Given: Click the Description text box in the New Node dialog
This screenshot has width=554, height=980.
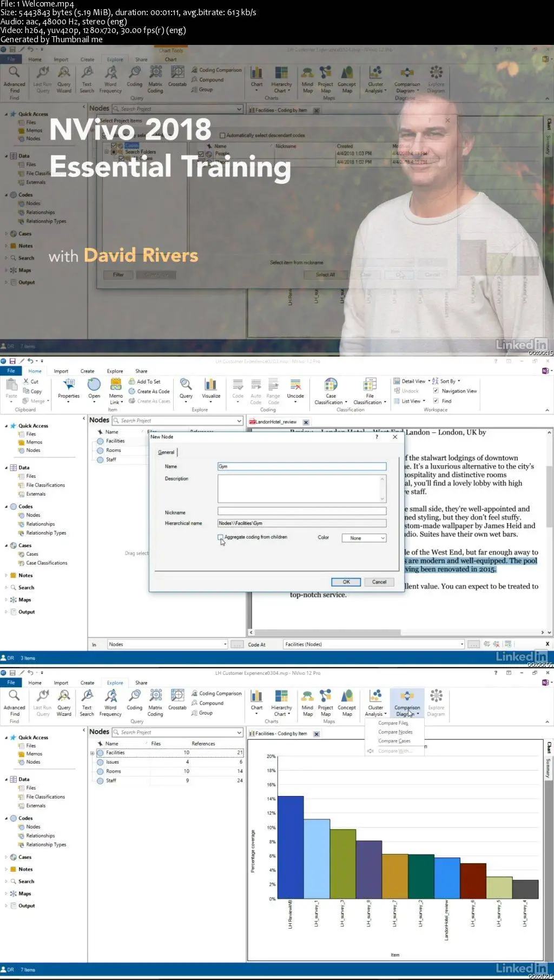Looking at the screenshot, I should point(302,489).
